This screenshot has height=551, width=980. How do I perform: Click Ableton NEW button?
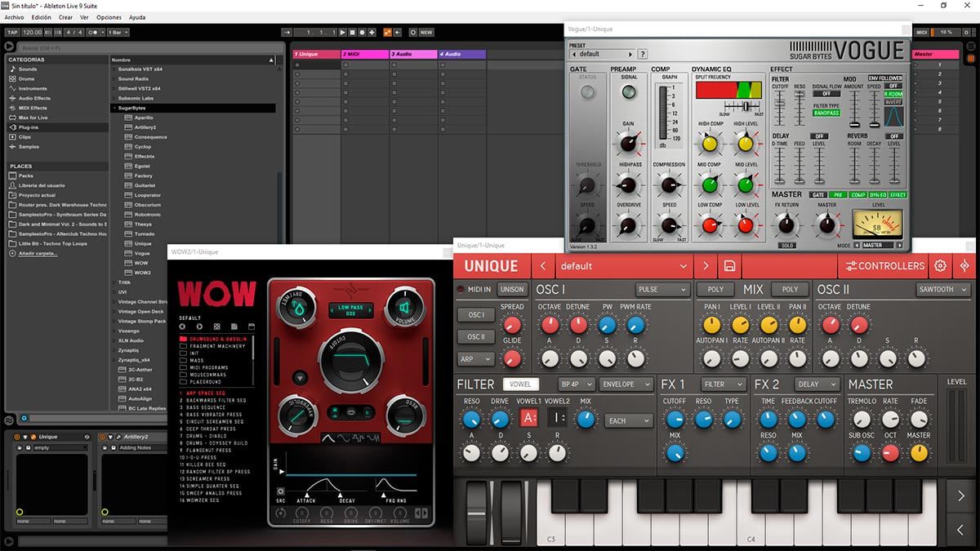(x=426, y=33)
